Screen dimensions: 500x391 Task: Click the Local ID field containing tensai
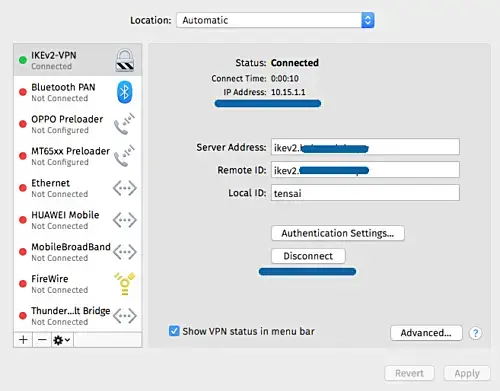(365, 193)
